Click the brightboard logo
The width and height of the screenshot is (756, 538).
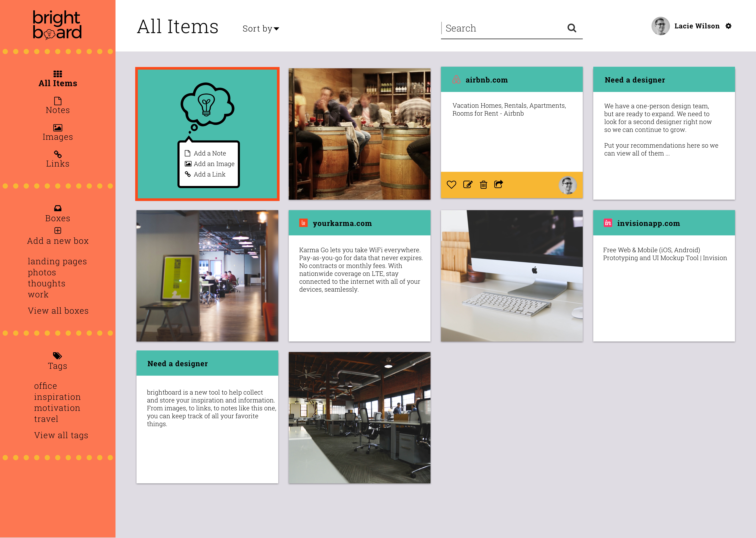[x=57, y=25]
